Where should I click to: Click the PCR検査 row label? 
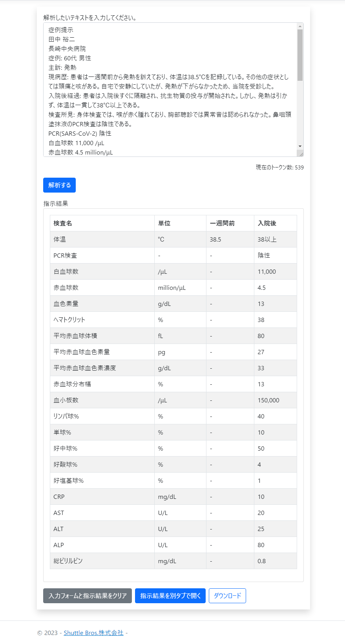102,255
